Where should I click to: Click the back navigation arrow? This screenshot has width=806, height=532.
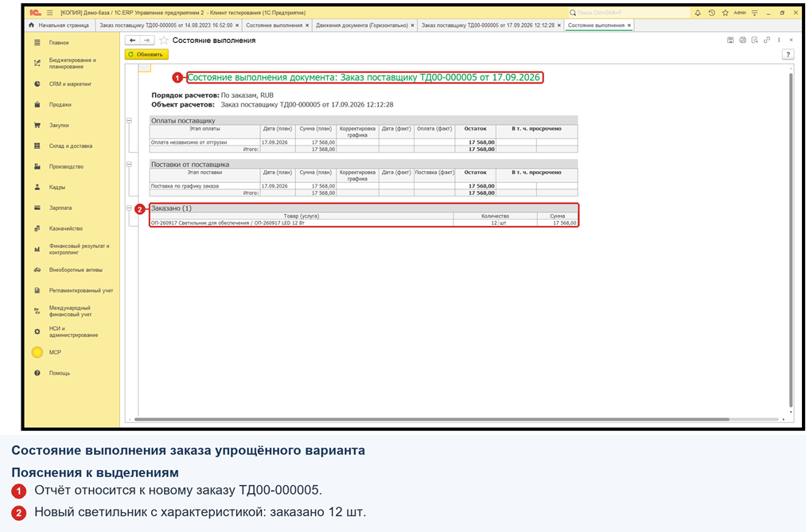pos(133,40)
